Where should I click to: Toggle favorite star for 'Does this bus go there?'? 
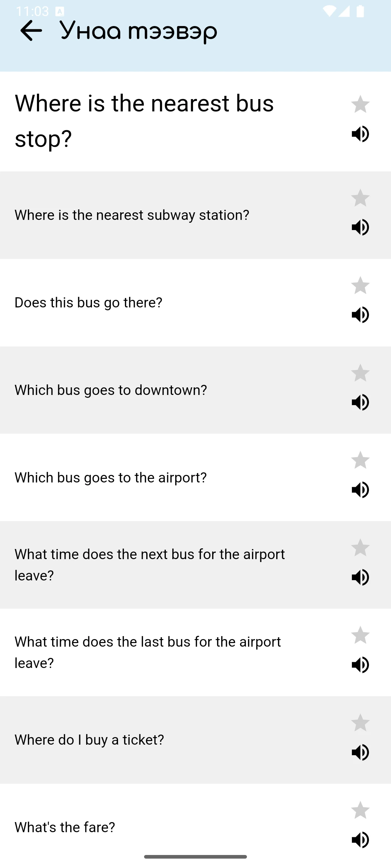(x=360, y=285)
